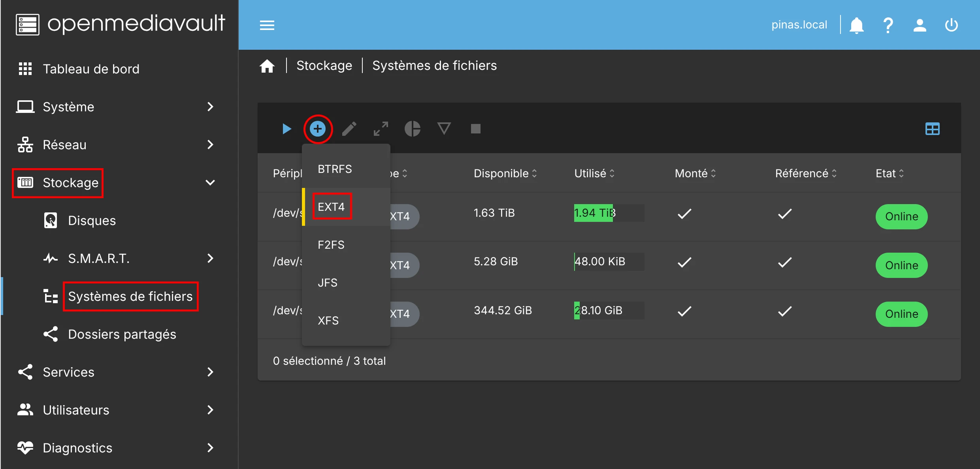Click the create filesystem plus icon
980x469 pixels.
(318, 129)
